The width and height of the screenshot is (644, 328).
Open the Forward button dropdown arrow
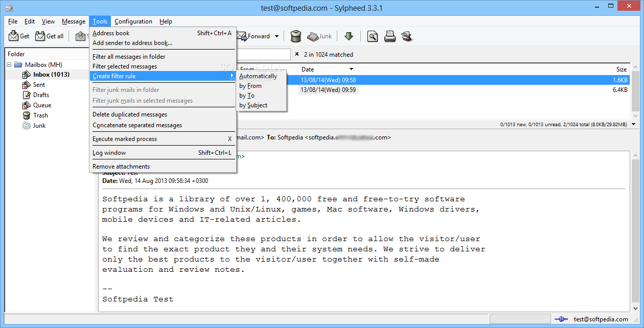click(277, 36)
